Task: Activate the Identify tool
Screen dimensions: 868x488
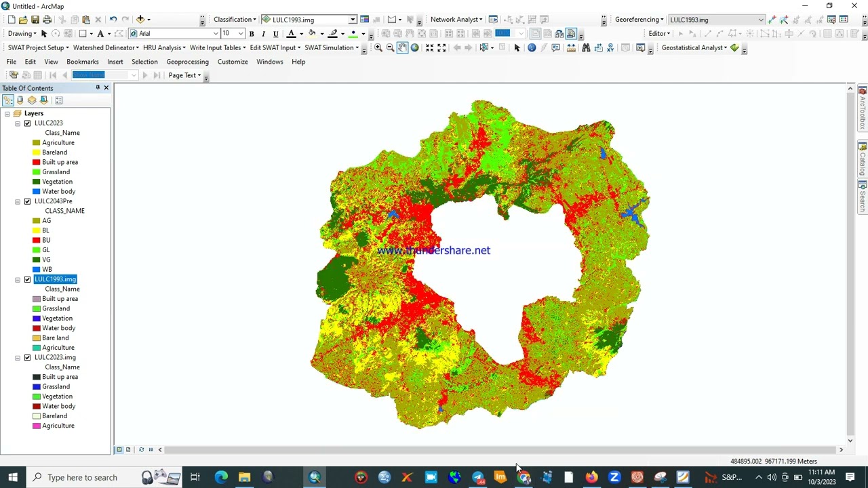Action: tap(532, 47)
